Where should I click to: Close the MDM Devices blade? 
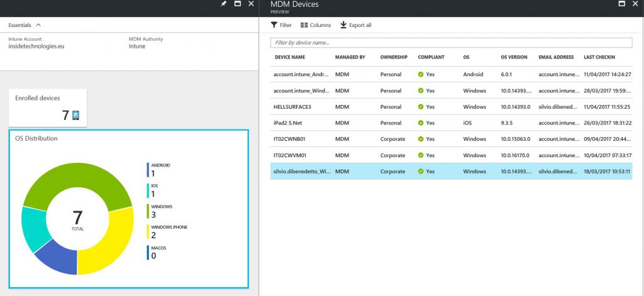coord(636,4)
